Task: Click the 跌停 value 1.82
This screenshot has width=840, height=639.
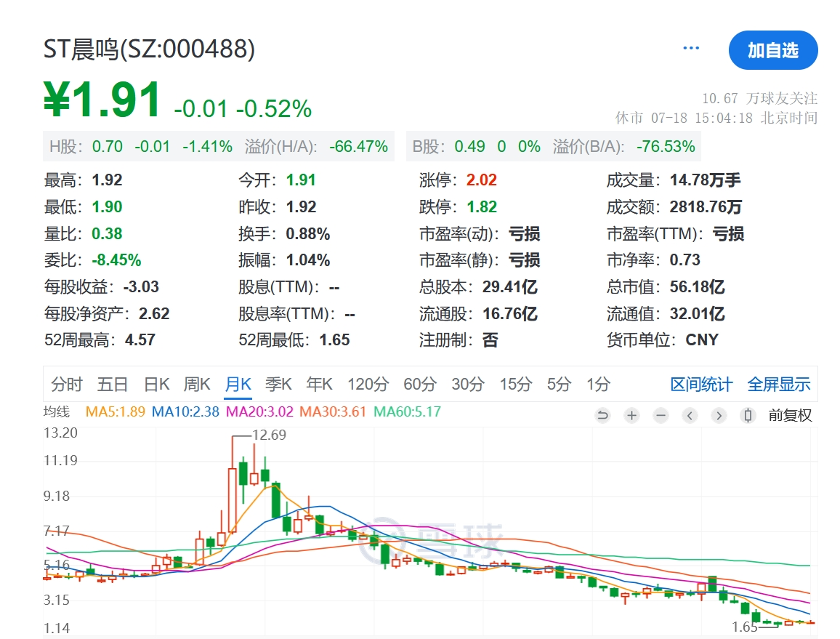Action: click(x=482, y=207)
